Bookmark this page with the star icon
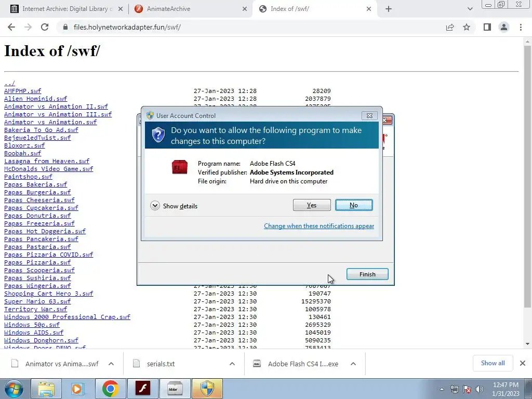Screen dimensions: 532x399 click(x=467, y=27)
